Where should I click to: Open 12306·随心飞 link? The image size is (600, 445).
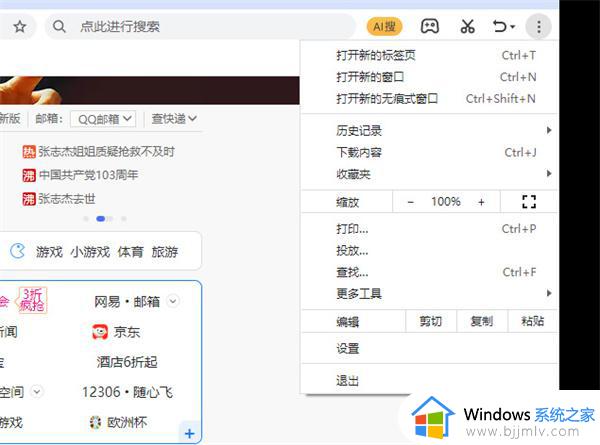click(127, 392)
